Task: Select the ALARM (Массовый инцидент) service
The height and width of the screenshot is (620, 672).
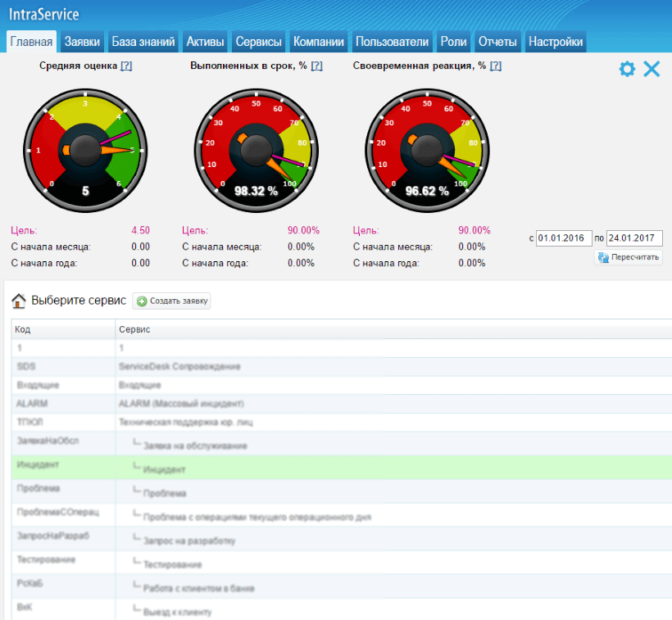Action: coord(181,404)
